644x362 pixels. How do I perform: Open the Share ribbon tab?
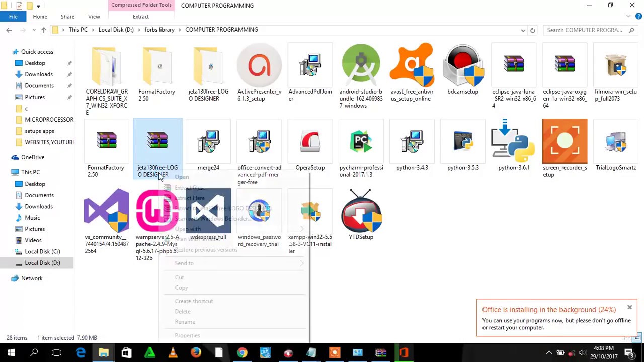pyautogui.click(x=67, y=17)
